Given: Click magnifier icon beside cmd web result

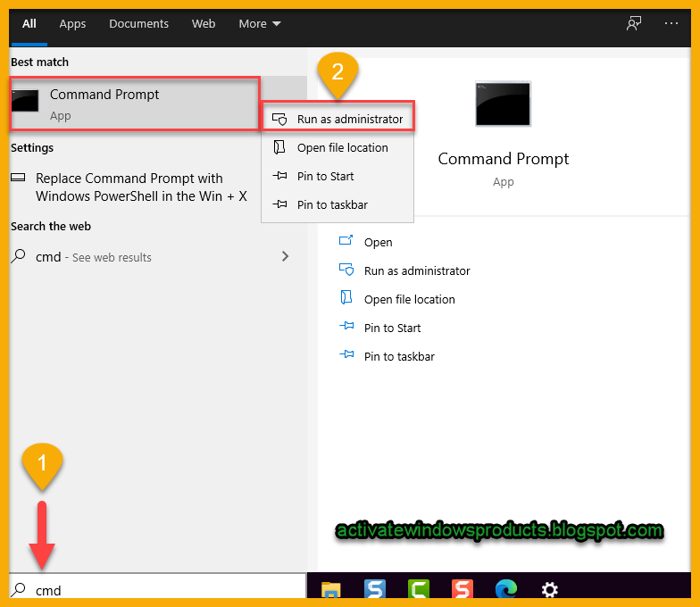Looking at the screenshot, I should click(x=18, y=256).
